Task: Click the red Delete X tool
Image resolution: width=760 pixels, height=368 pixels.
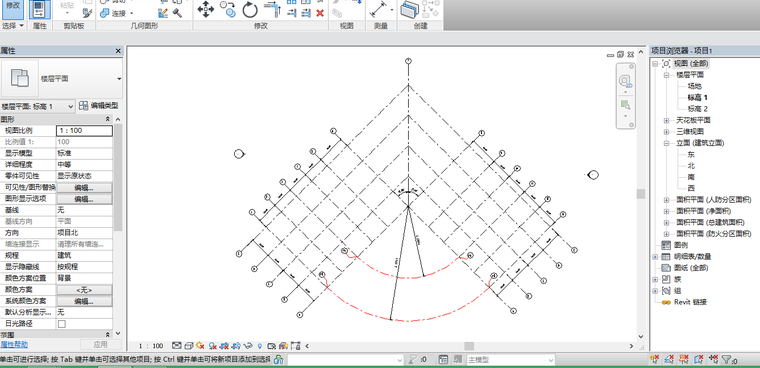Action: 320,14
